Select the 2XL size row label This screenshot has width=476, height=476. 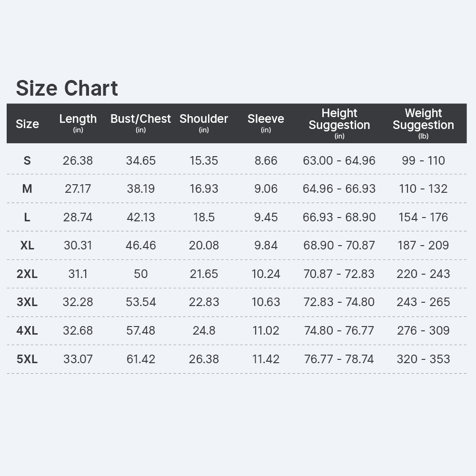(x=27, y=274)
